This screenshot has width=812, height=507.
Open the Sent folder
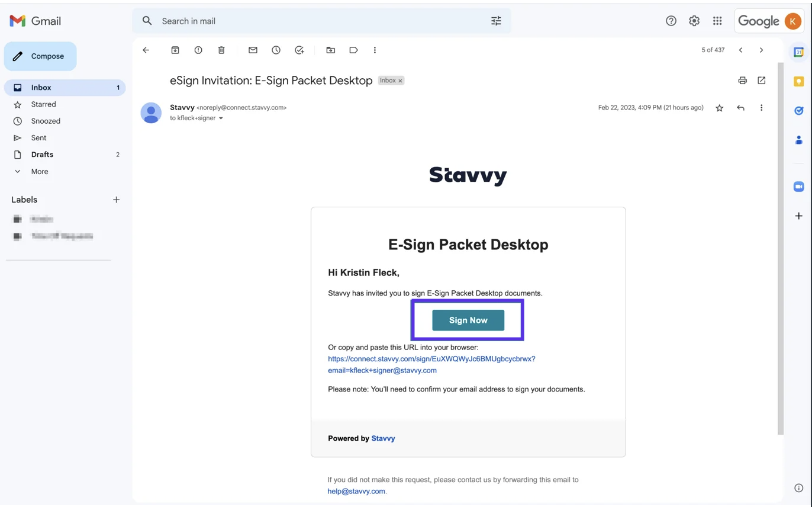coord(38,138)
